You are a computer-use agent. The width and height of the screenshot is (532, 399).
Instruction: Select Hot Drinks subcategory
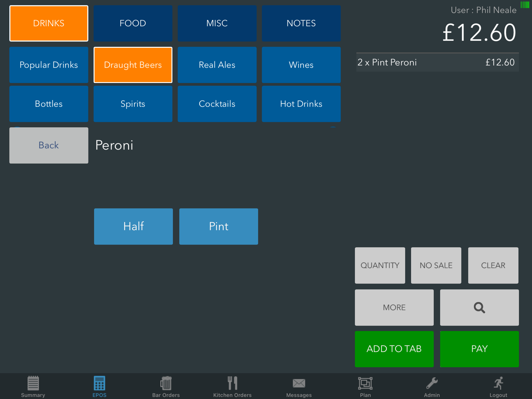pos(301,104)
